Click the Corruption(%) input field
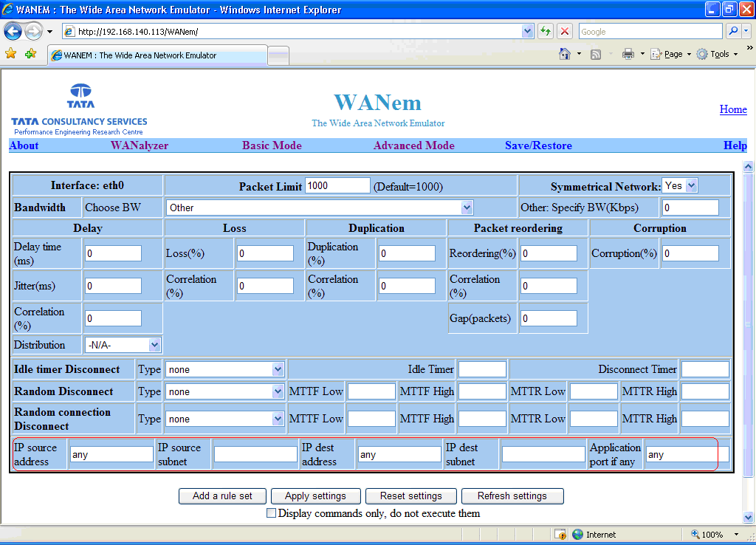Screen dimensions: 756x545 690,253
